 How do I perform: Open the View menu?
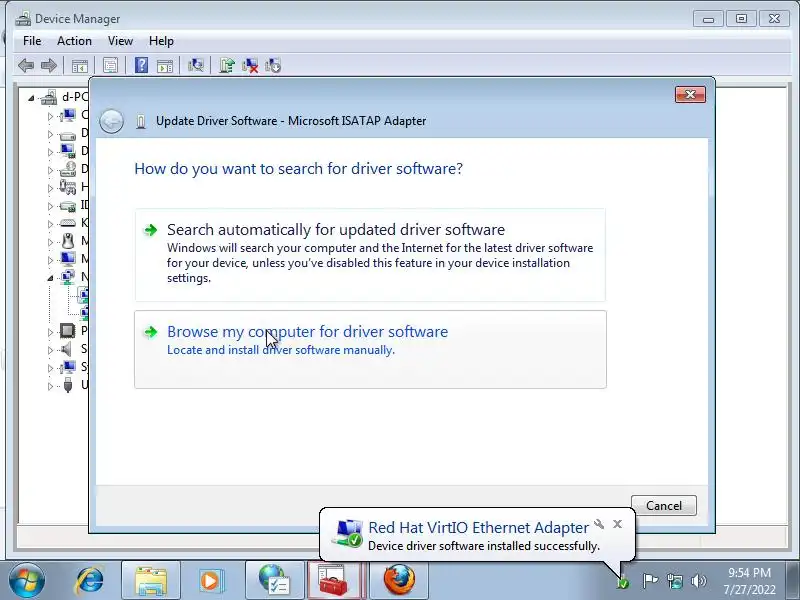[120, 41]
